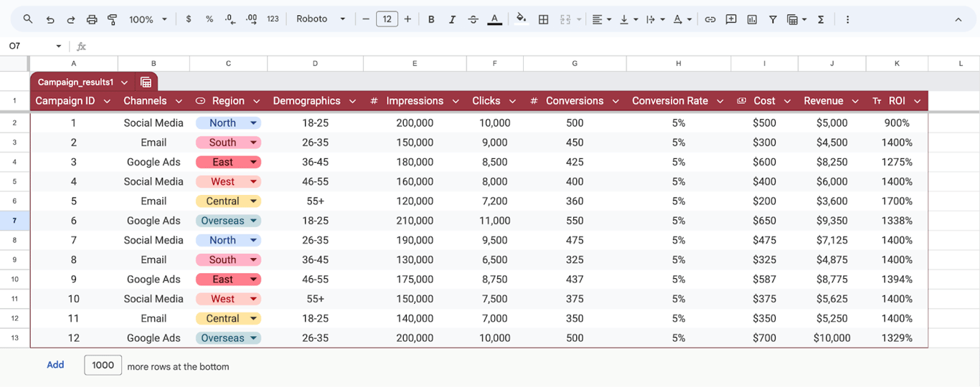Create a filter

tap(773, 19)
